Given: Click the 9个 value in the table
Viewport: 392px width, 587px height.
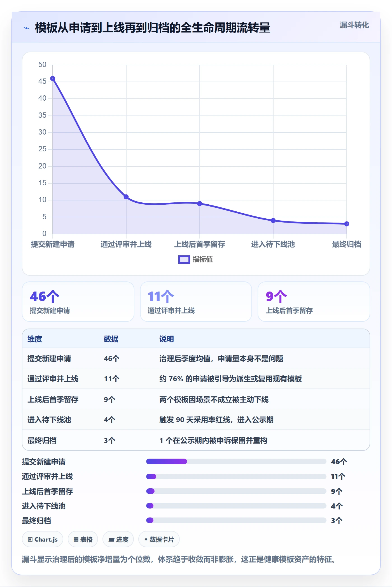Looking at the screenshot, I should pyautogui.click(x=109, y=399).
